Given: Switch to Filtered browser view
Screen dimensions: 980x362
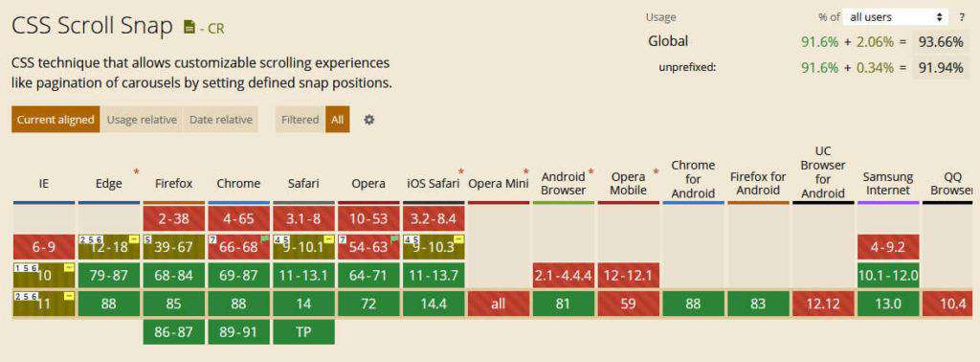Looking at the screenshot, I should [x=300, y=120].
